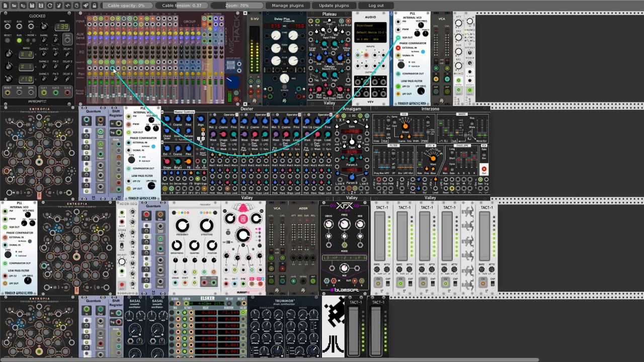644x362 pixels.
Task: Click the revert circular-arrow toolbar icon
Action: (x=50, y=6)
